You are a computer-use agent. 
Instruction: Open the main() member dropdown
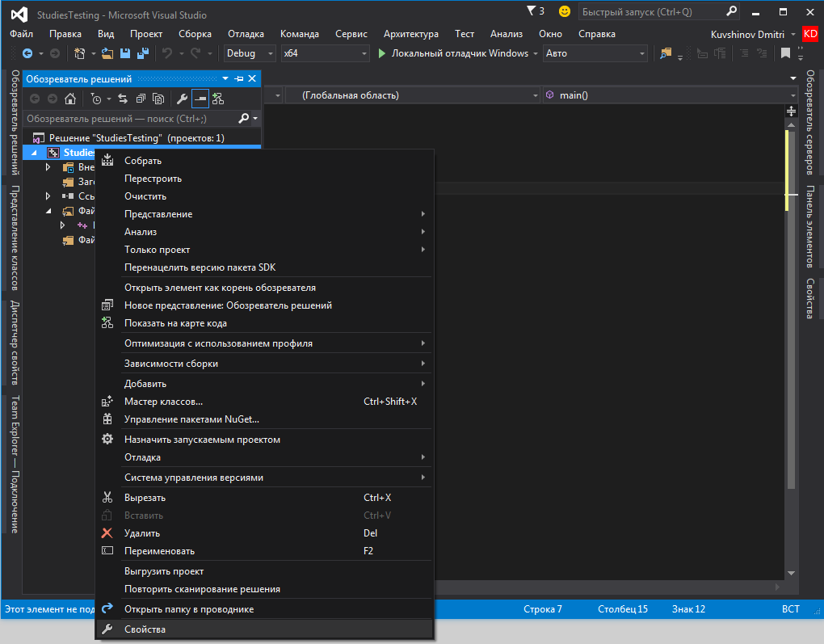pyautogui.click(x=671, y=95)
